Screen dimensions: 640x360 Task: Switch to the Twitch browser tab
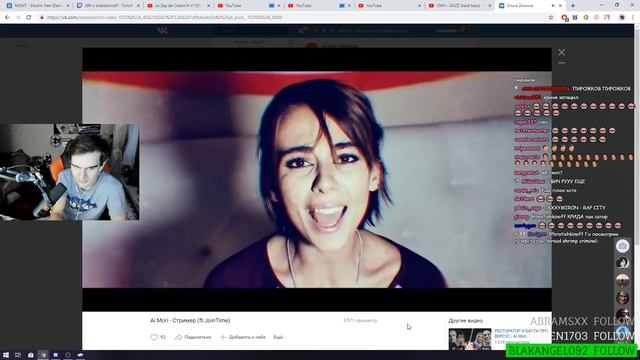tap(108, 6)
